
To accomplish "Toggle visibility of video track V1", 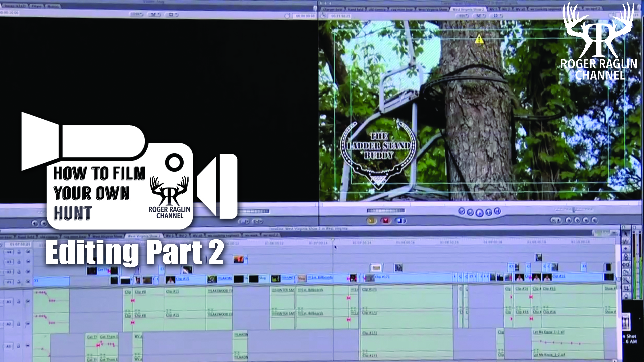I will [28, 281].
